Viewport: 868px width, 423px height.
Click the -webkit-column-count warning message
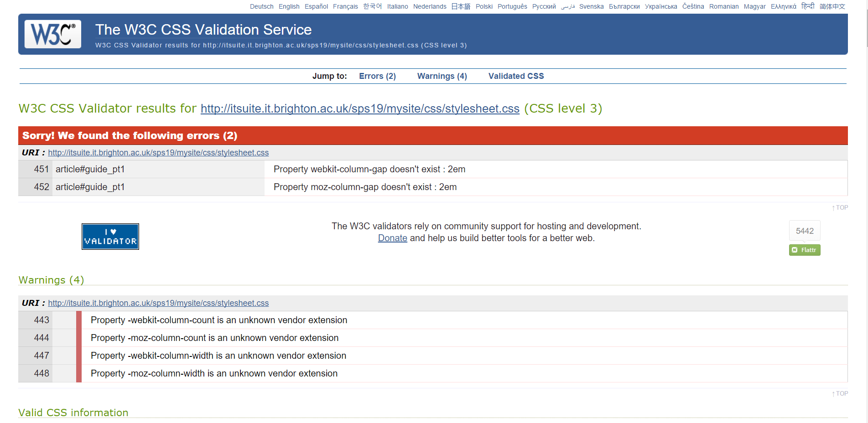219,320
